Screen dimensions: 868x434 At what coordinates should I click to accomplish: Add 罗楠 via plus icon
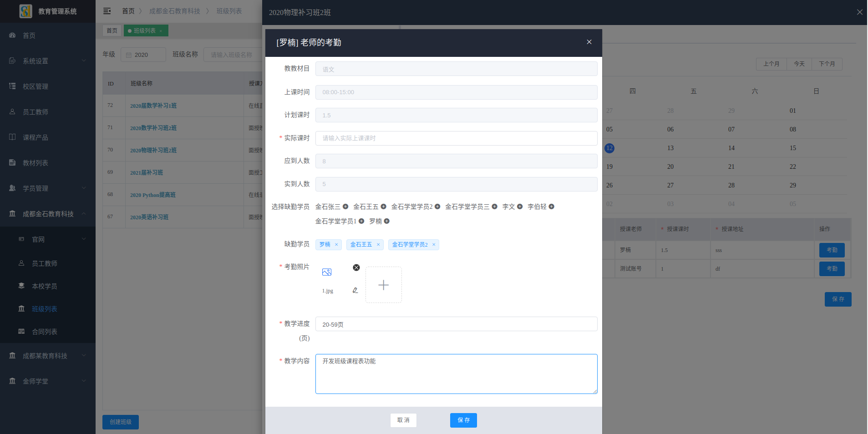tap(387, 221)
